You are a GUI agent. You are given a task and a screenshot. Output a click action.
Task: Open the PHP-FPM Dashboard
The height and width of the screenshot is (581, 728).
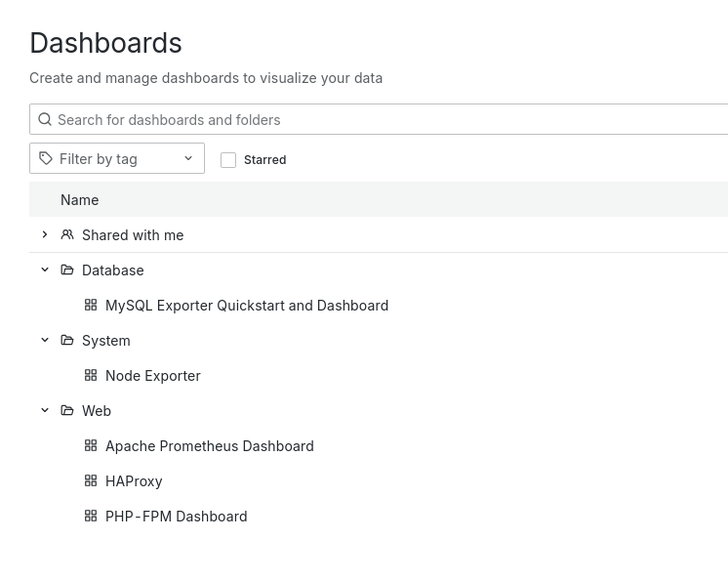pyautogui.click(x=177, y=517)
